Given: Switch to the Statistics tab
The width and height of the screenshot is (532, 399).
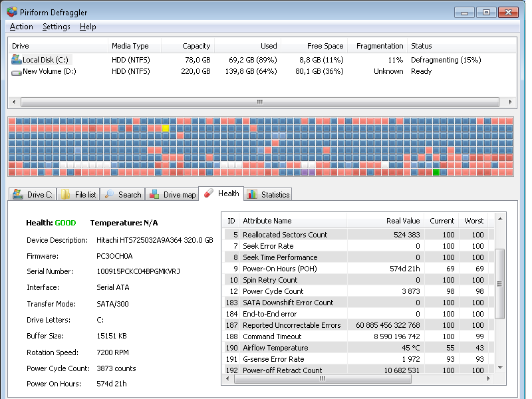Looking at the screenshot, I should [268, 194].
